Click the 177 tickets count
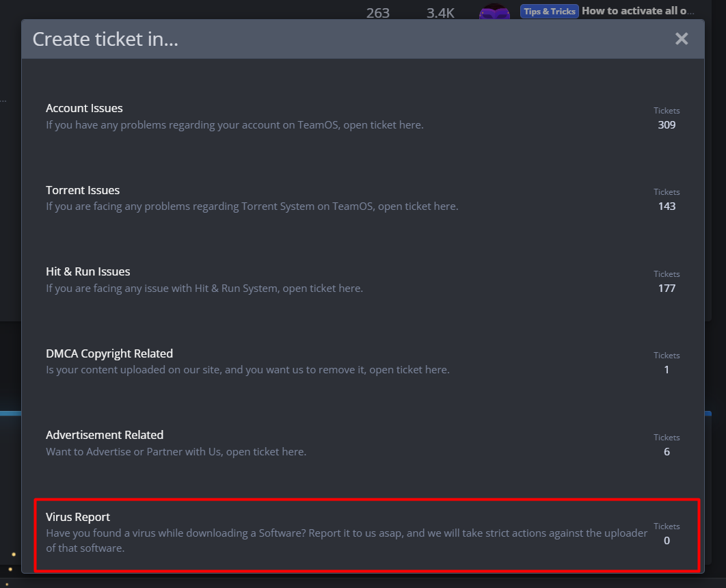Image resolution: width=726 pixels, height=588 pixels. click(x=667, y=289)
